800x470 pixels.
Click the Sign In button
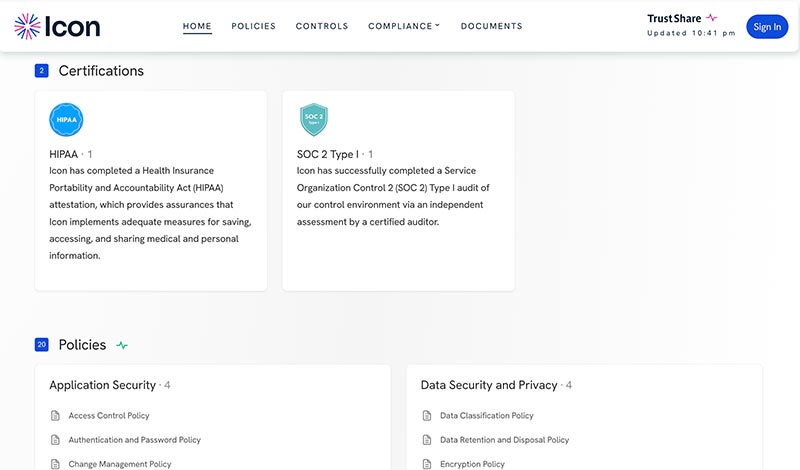coord(767,27)
